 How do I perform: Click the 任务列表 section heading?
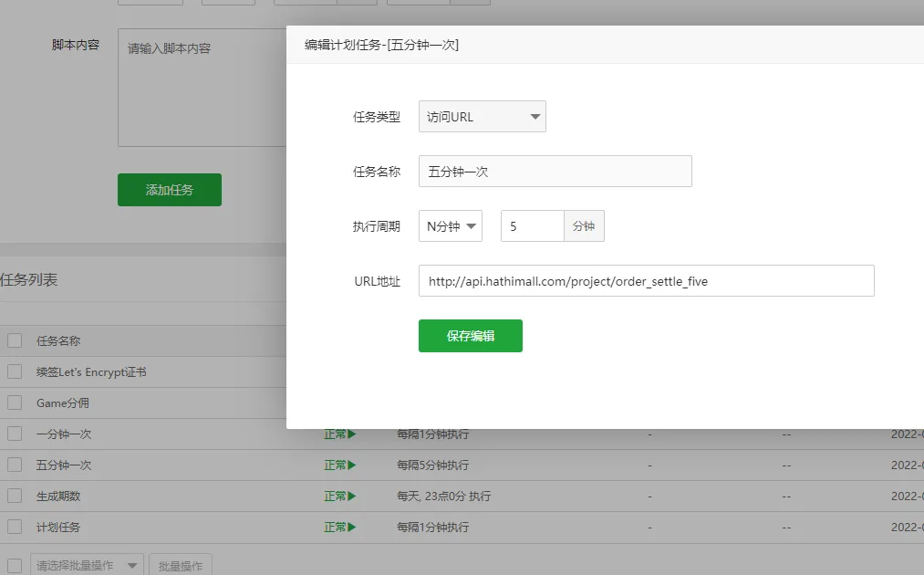[x=29, y=279]
